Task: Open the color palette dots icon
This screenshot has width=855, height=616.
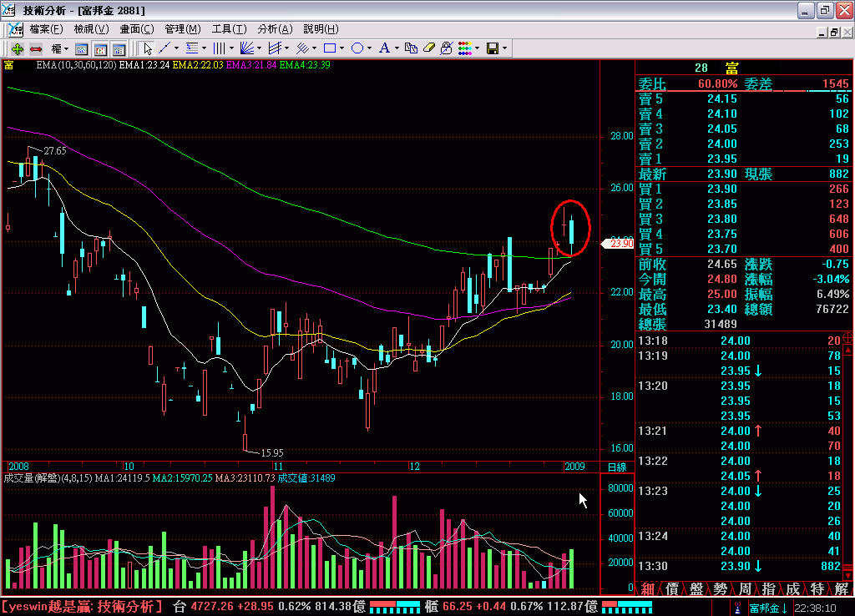Action: (464, 48)
